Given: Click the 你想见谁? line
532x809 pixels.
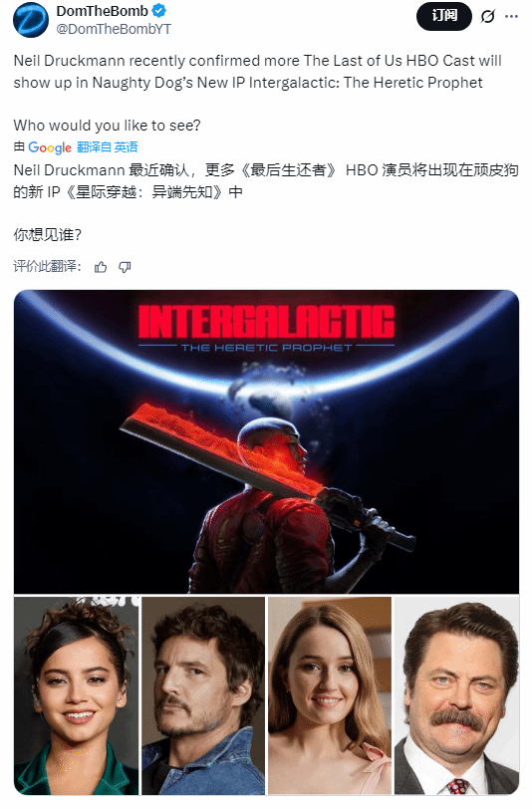Looking at the screenshot, I should point(48,235).
